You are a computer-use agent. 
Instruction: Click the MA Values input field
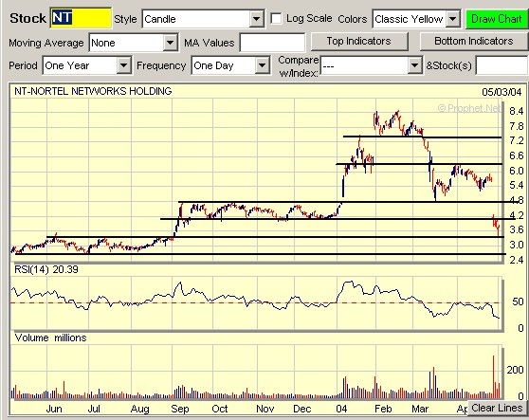click(272, 43)
